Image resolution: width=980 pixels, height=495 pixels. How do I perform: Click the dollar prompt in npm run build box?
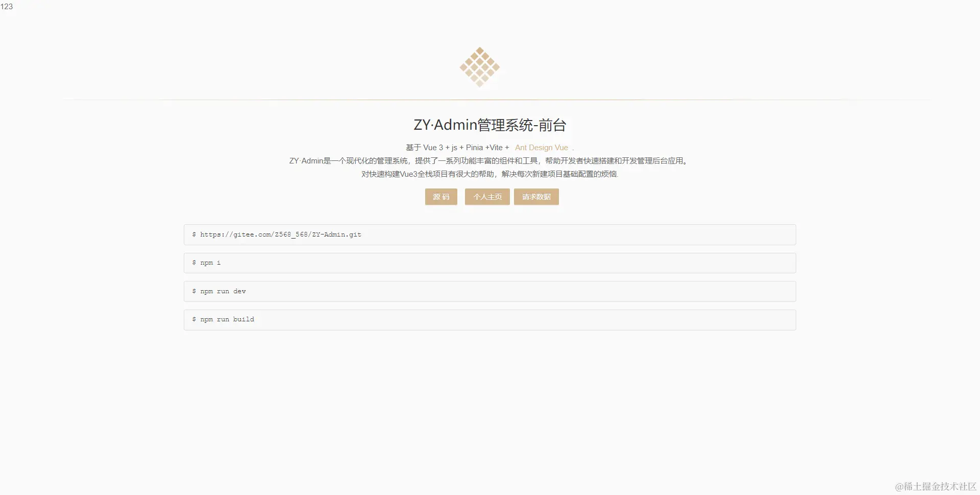click(x=193, y=319)
